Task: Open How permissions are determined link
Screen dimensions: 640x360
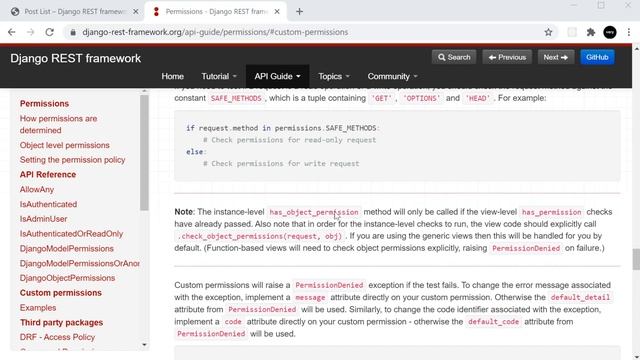Action: pyautogui.click(x=58, y=124)
